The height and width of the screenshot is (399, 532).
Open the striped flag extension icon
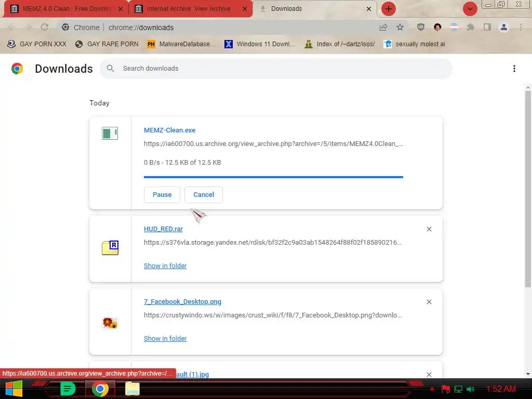click(x=454, y=27)
